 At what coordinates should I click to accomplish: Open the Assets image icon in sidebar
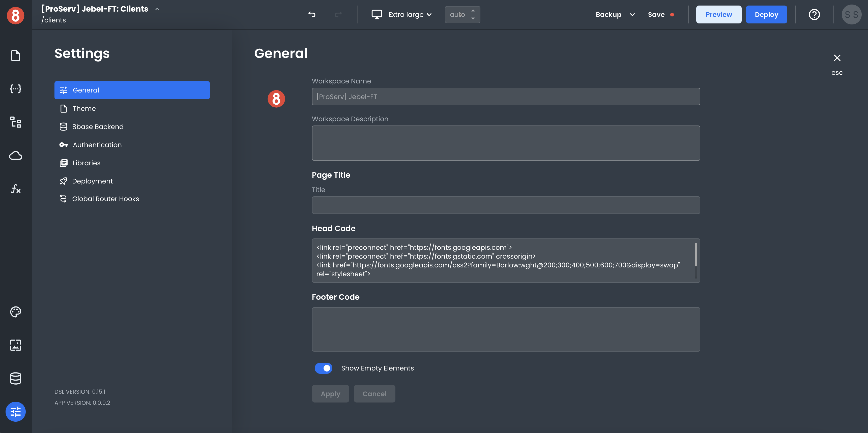[15, 345]
